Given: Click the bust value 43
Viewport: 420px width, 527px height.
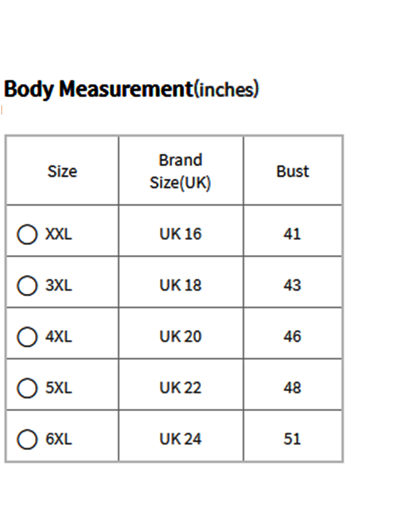Looking at the screenshot, I should tap(292, 285).
